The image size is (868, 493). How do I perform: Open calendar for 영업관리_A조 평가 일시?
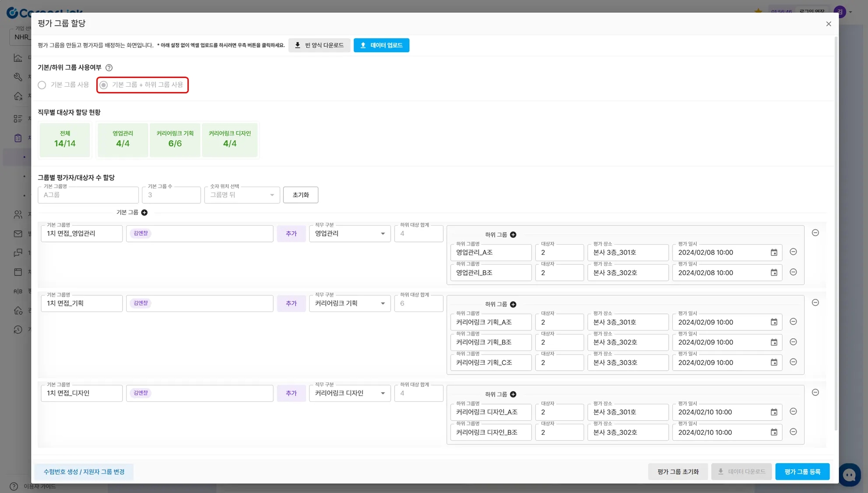(x=774, y=253)
